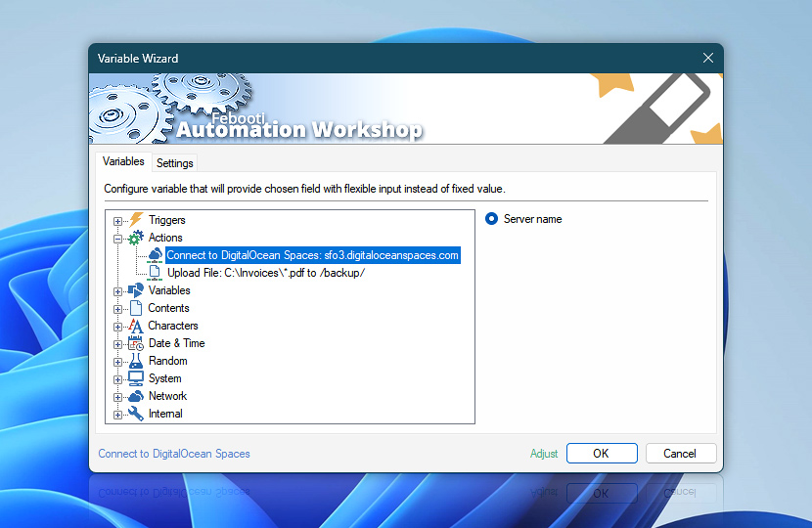Click the Date & Time calendar icon
Screen dimensions: 812x528
(x=136, y=343)
